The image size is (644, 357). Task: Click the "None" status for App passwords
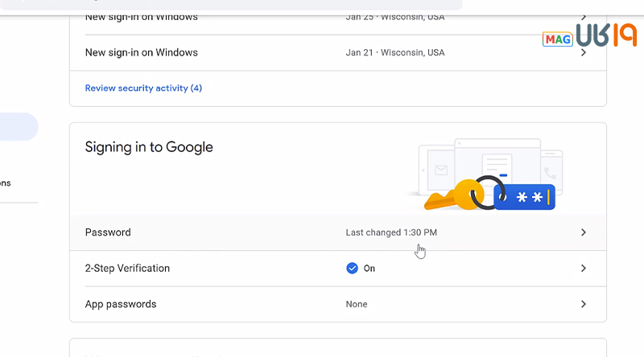pos(357,304)
